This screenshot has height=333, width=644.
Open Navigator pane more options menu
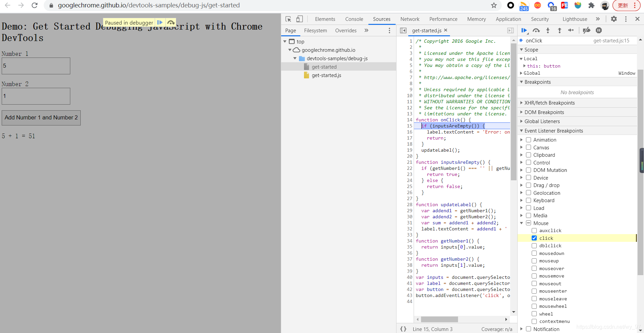point(389,30)
